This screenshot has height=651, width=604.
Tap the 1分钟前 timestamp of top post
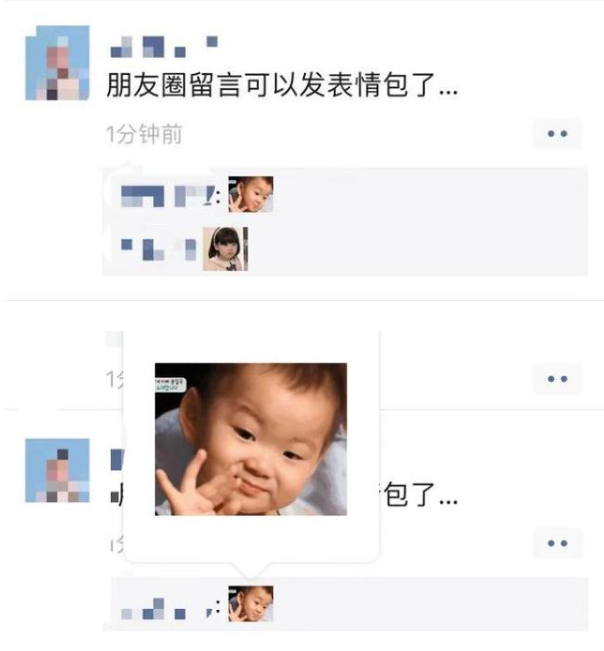click(x=144, y=134)
